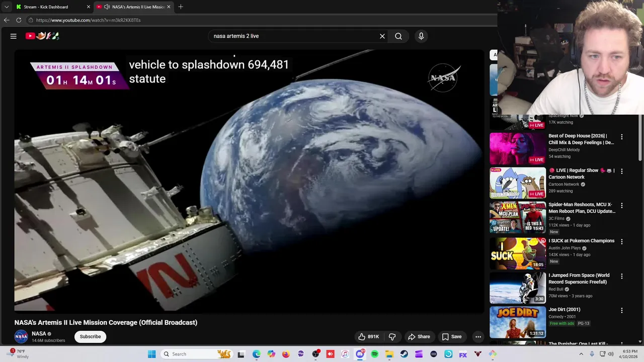Open Regular Show live stream thumbnail
Screen dimensions: 644x362
point(518,183)
